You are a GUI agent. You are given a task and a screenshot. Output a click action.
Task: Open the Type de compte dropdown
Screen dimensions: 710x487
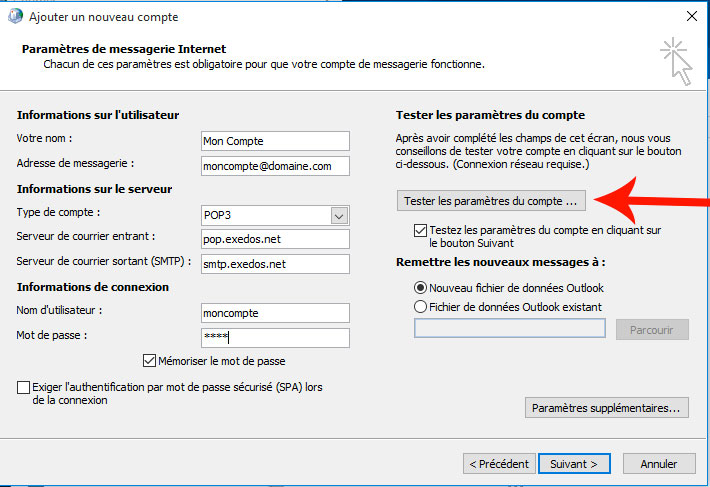pyautogui.click(x=340, y=215)
